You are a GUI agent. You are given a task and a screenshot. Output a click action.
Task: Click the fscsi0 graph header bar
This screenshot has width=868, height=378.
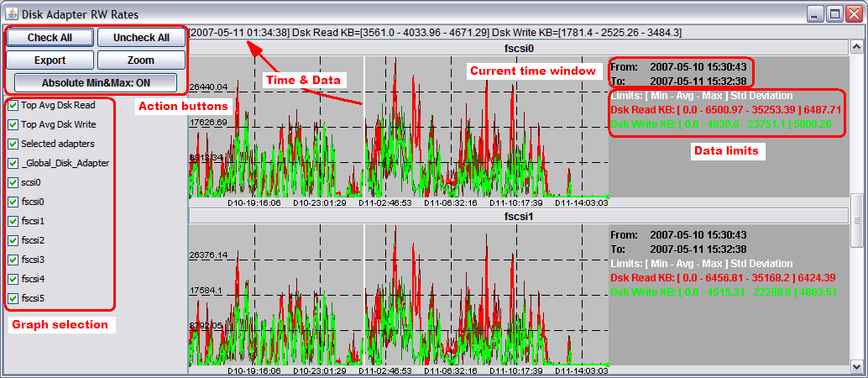pyautogui.click(x=519, y=49)
